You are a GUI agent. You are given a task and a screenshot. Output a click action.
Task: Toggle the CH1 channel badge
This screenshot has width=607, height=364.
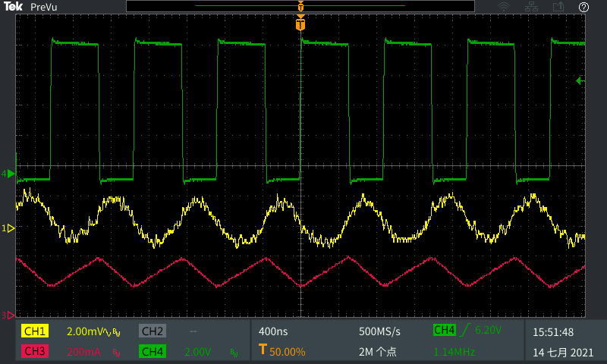pyautogui.click(x=35, y=331)
